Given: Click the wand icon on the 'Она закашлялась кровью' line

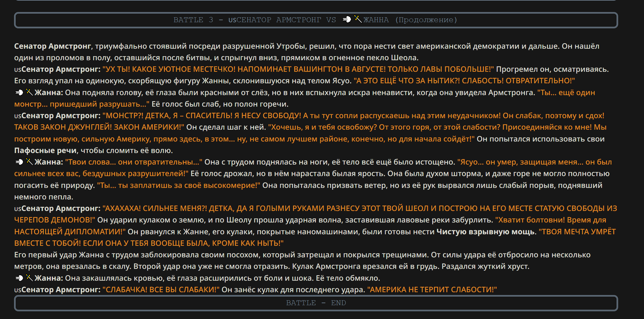Looking at the screenshot, I should 29,278.
